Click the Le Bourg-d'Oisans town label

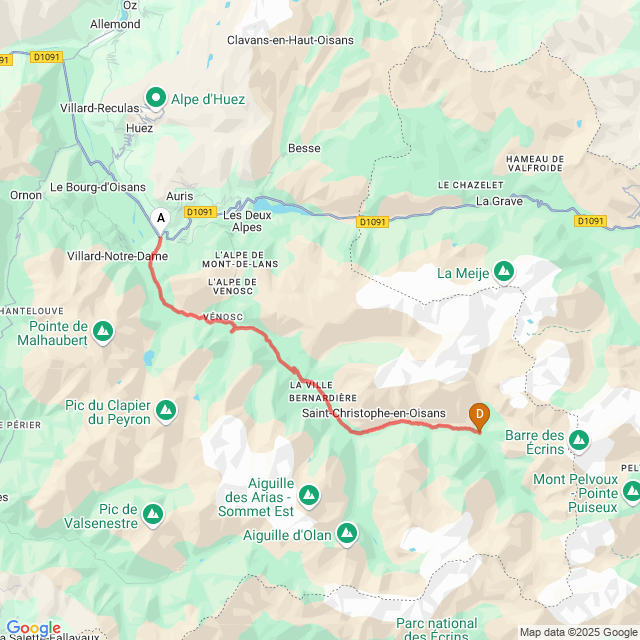98,187
